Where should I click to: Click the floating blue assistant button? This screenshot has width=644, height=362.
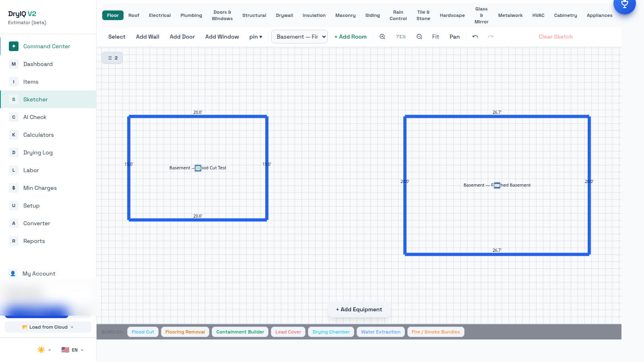click(624, 4)
